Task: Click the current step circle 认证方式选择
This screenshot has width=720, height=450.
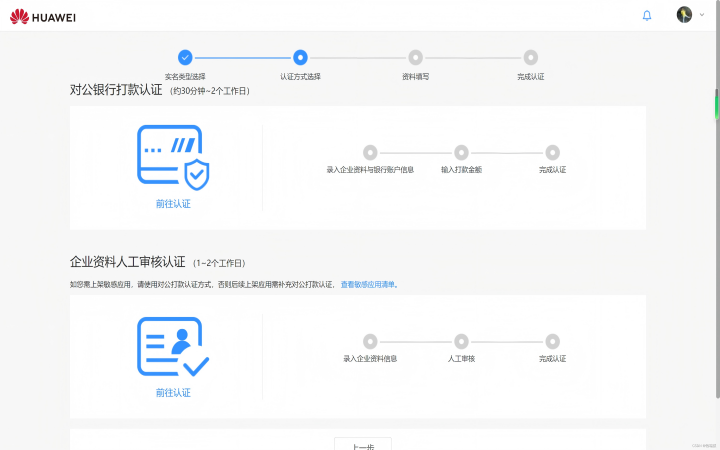Action: point(300,58)
